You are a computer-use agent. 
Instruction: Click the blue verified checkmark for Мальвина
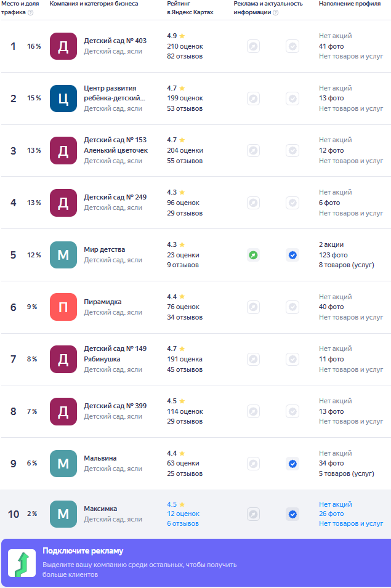coord(292,464)
